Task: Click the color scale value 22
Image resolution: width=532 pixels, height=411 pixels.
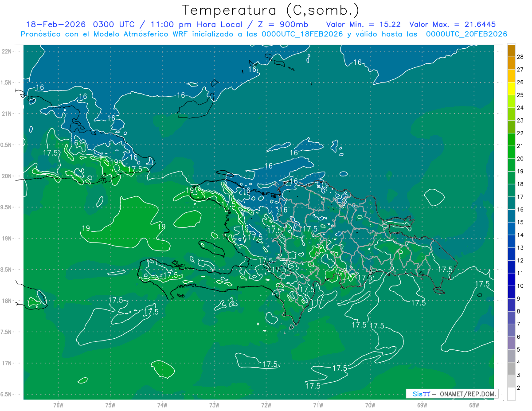Action: tap(520, 133)
